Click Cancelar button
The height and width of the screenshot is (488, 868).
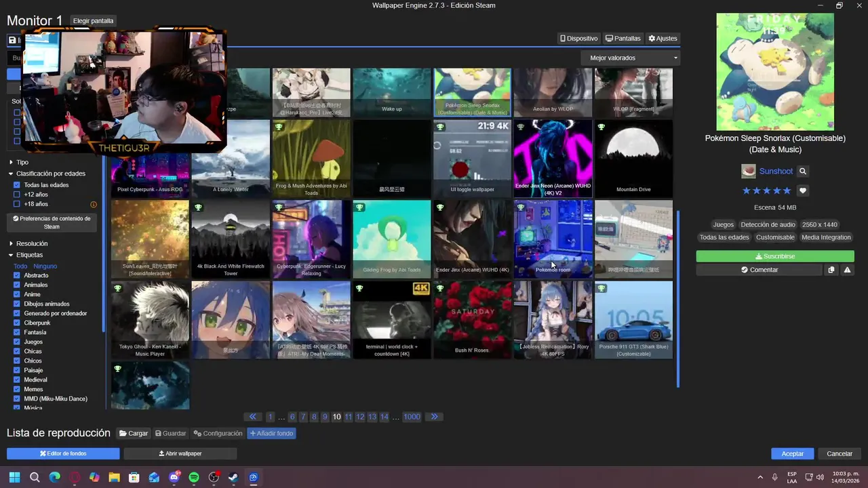click(840, 453)
